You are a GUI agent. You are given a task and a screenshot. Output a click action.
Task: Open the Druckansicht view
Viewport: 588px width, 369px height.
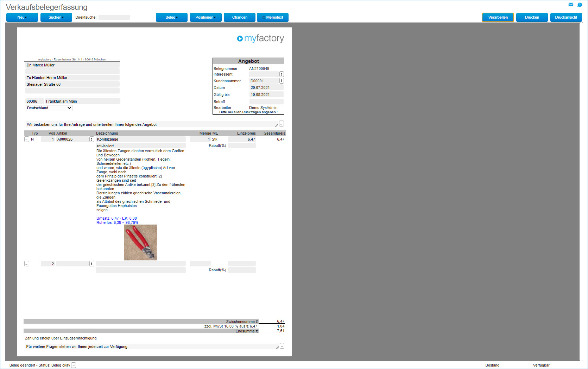tap(566, 17)
